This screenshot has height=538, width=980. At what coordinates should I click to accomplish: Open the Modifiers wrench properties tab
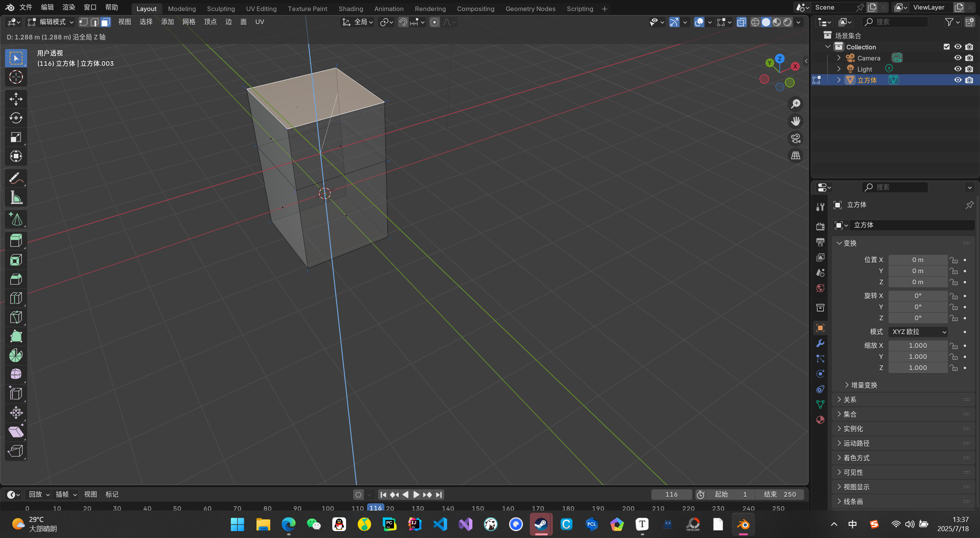(x=820, y=343)
